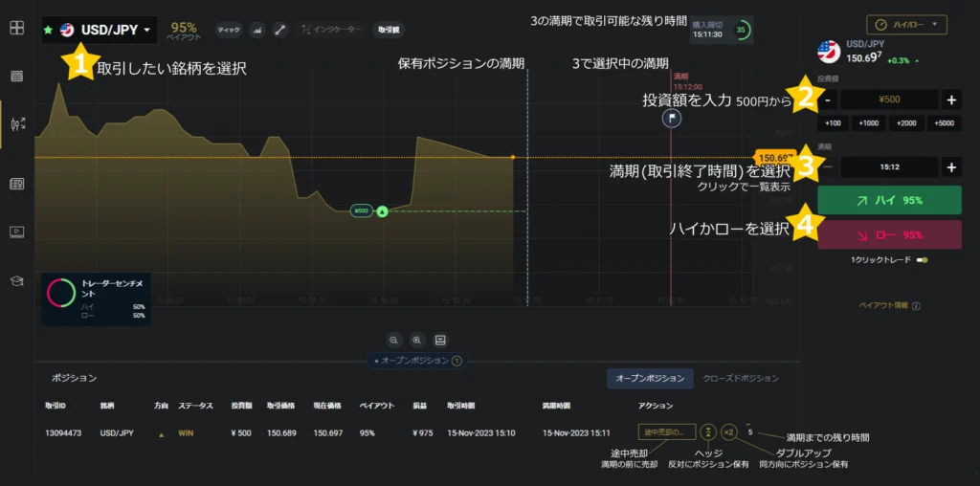Screen dimensions: 980x486
Task: Click the hedge icon in actions column
Action: pos(708,431)
